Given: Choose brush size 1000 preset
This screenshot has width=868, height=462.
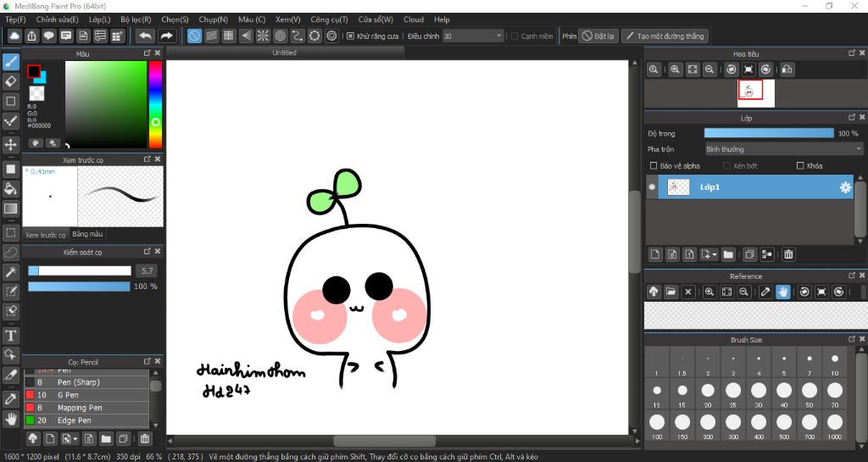Looking at the screenshot, I should [835, 426].
